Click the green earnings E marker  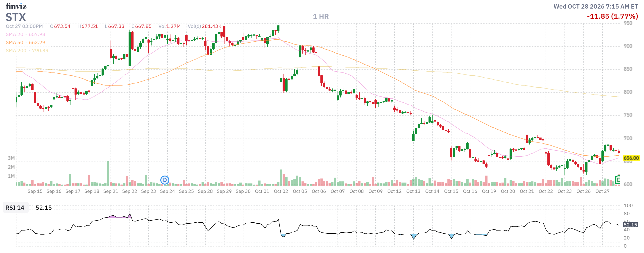point(617,179)
